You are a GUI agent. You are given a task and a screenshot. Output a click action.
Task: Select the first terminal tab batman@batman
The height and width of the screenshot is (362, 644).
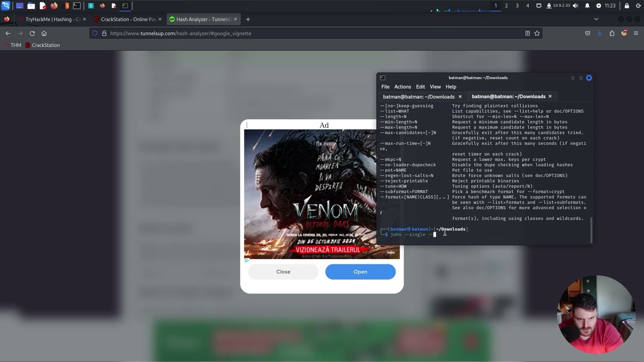(x=418, y=97)
